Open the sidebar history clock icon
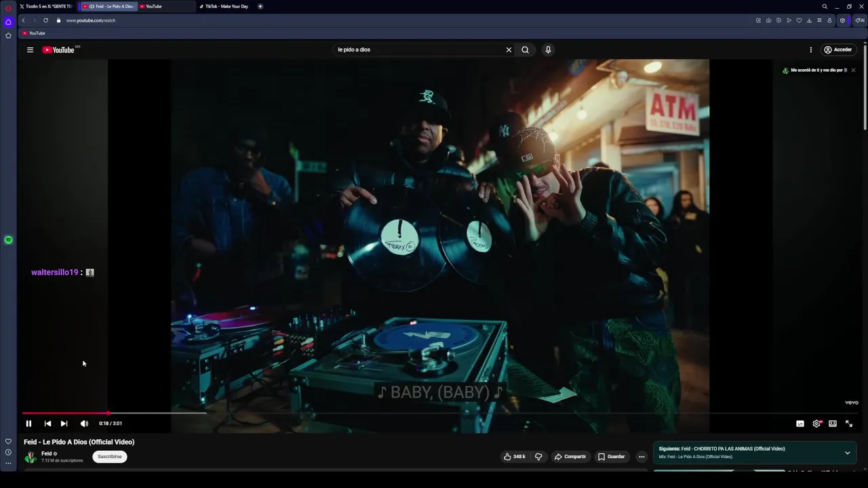Viewport: 868px width, 488px height. (8, 452)
